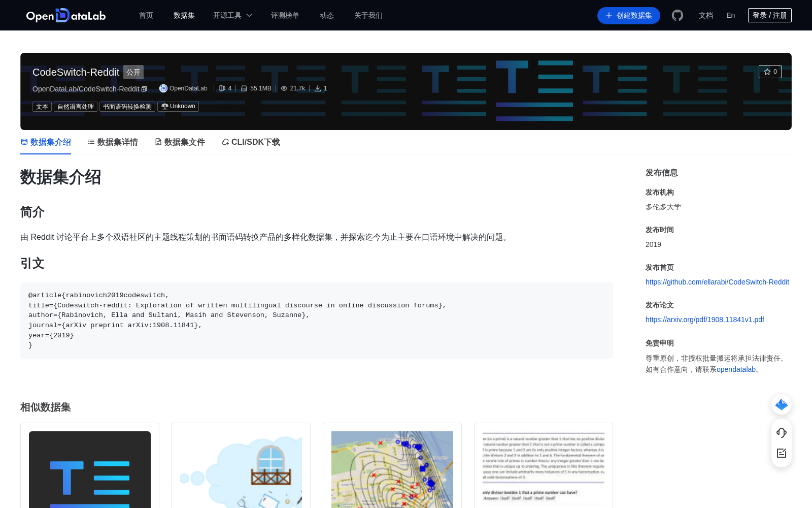Click the 21.7k views eye icon
The width and height of the screenshot is (812, 508).
[x=284, y=88]
